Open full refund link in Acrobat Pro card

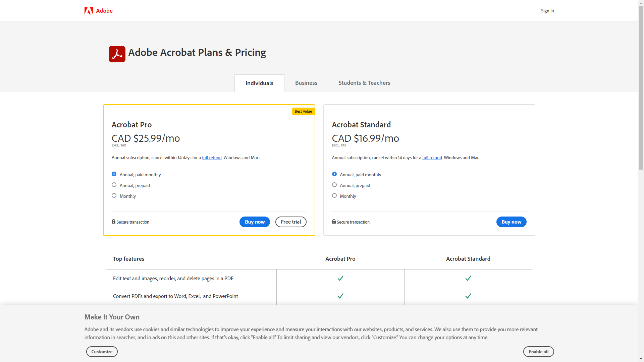212,158
